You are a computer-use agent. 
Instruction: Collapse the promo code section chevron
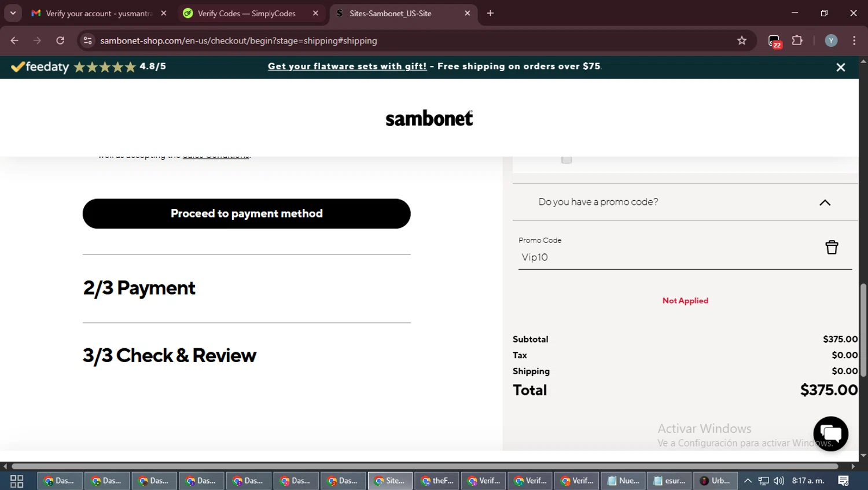825,202
